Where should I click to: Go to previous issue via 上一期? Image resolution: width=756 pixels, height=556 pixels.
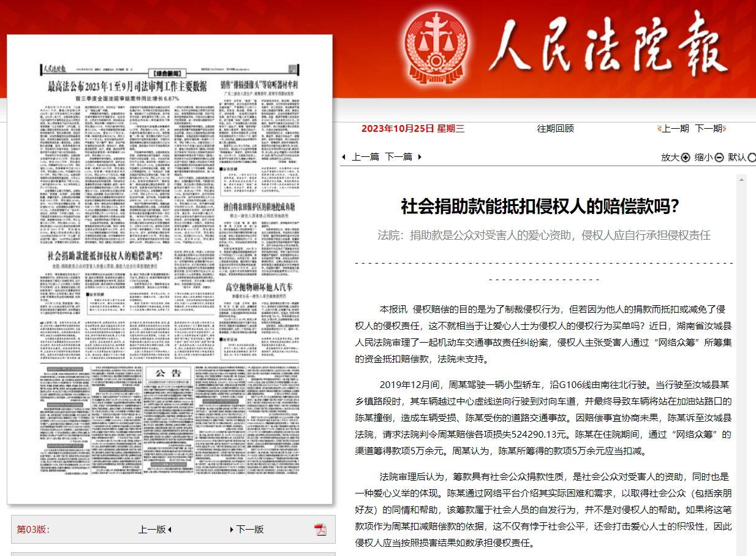[x=675, y=129]
